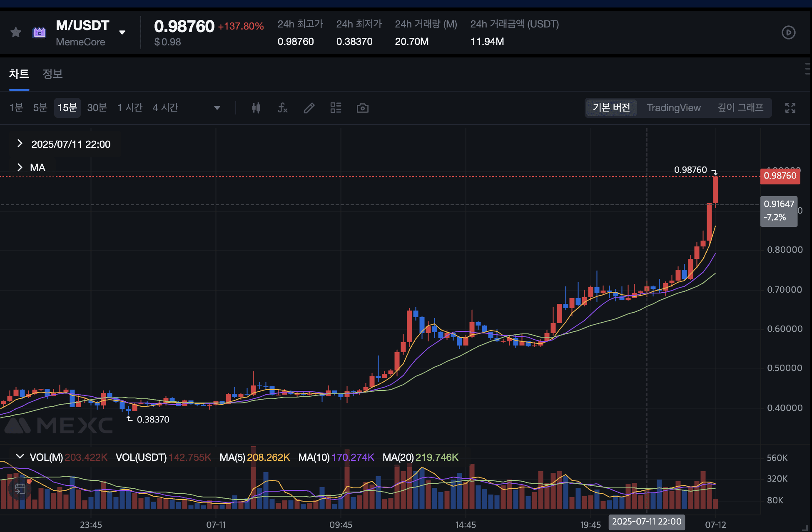Click the chart layout settings icon

click(x=336, y=108)
